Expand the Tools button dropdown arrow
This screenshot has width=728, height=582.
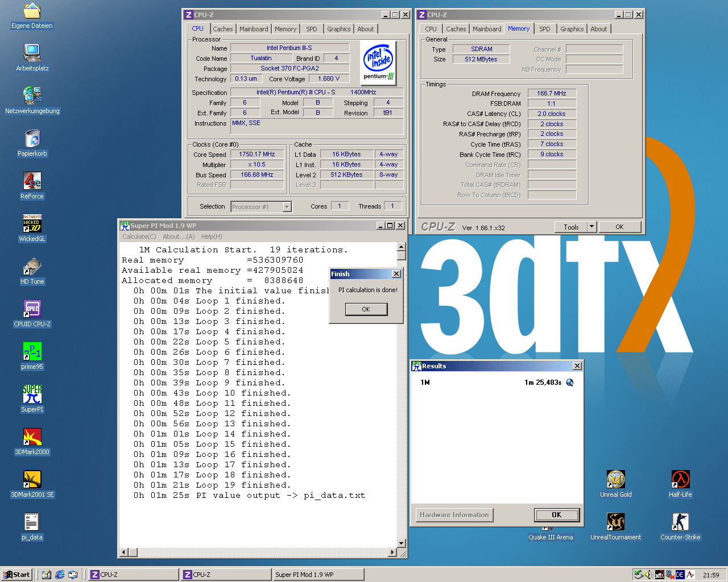click(591, 227)
